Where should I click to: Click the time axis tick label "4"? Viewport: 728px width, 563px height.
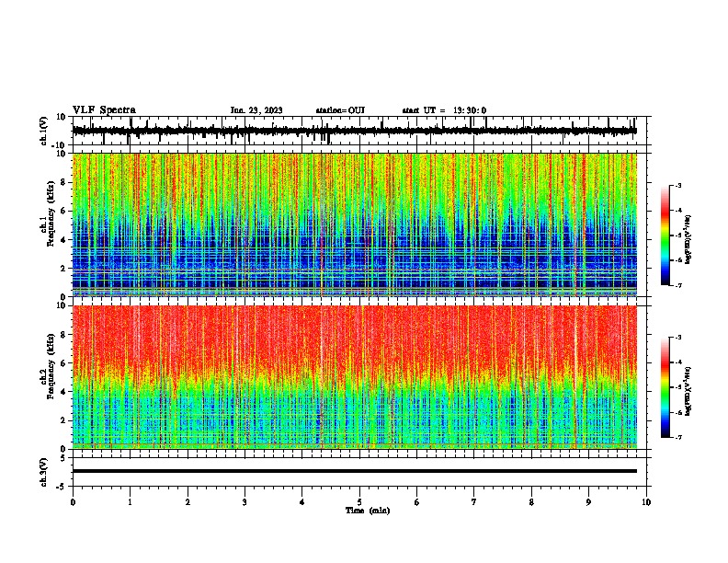tap(302, 502)
